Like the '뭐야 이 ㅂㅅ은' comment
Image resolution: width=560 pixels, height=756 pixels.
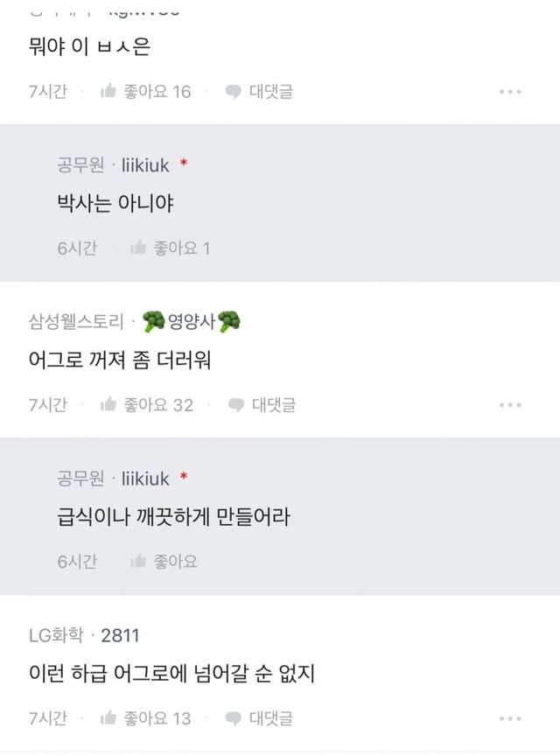(x=109, y=91)
